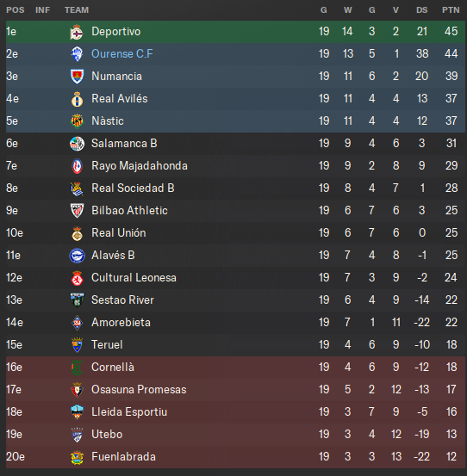Click the Real Avilés crest icon

tap(77, 99)
